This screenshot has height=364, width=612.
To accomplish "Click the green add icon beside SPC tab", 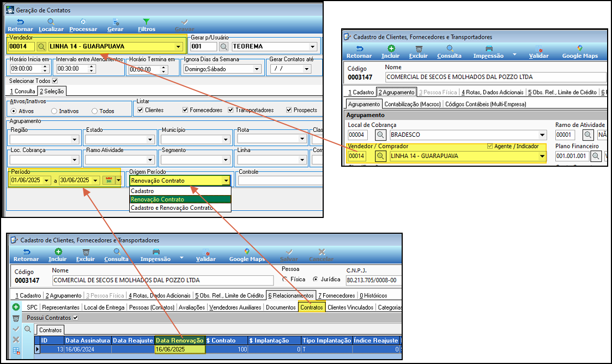I will click(16, 307).
